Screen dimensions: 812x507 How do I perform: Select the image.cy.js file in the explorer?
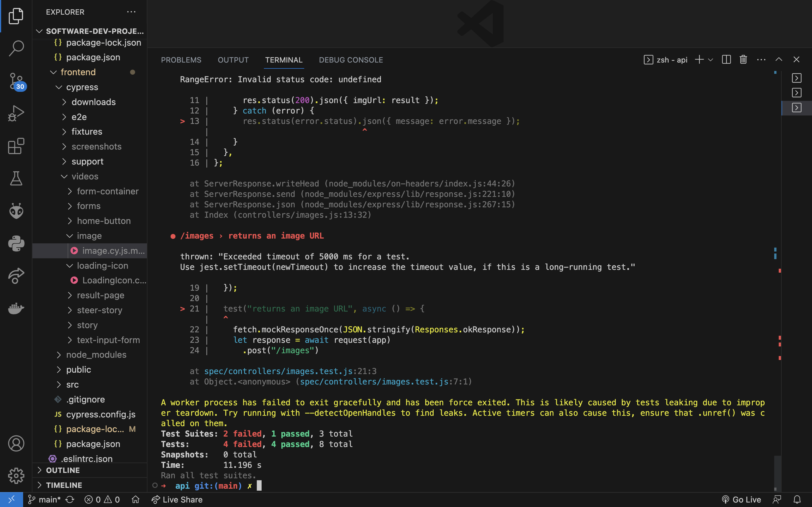[x=114, y=250]
